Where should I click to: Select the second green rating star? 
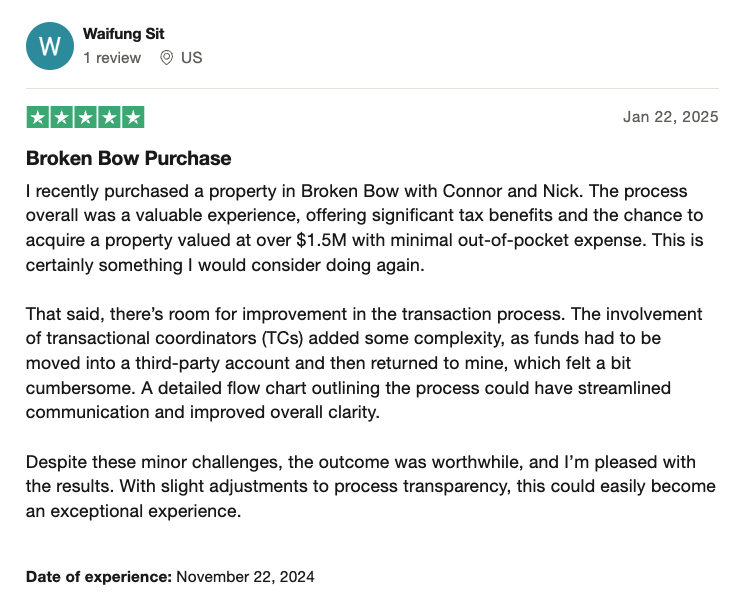pos(61,117)
